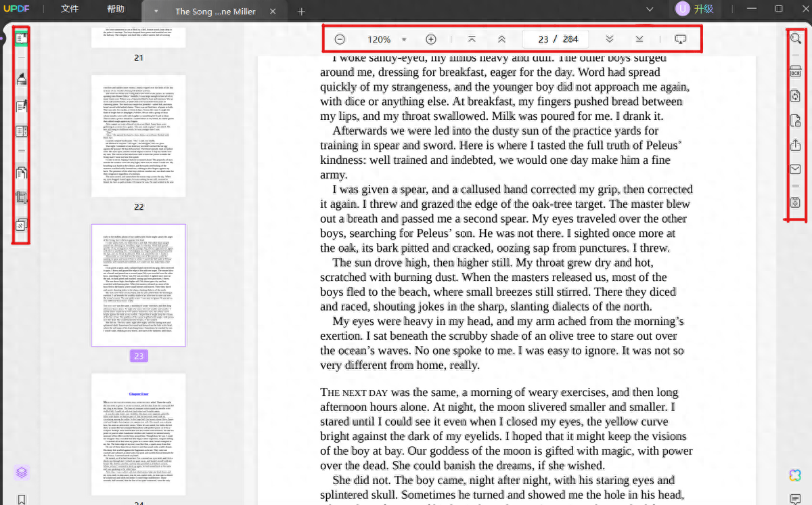Open the watermark and background tool
Viewport: 812px width, 505px height.
pyautogui.click(x=21, y=225)
